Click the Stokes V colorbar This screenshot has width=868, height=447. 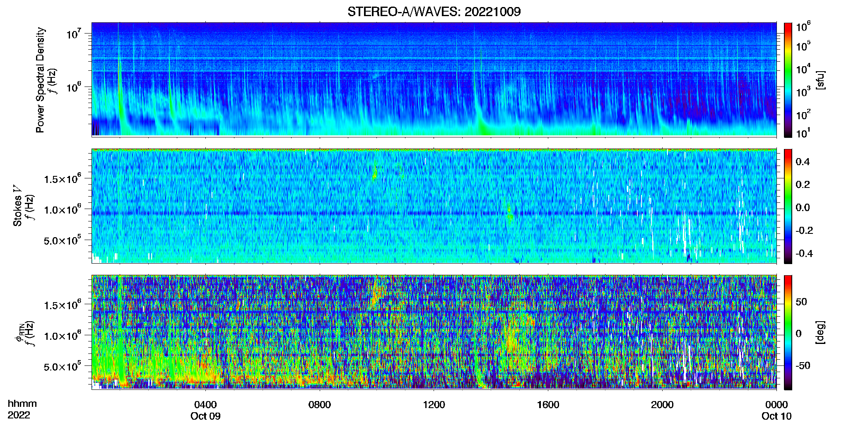pos(788,206)
